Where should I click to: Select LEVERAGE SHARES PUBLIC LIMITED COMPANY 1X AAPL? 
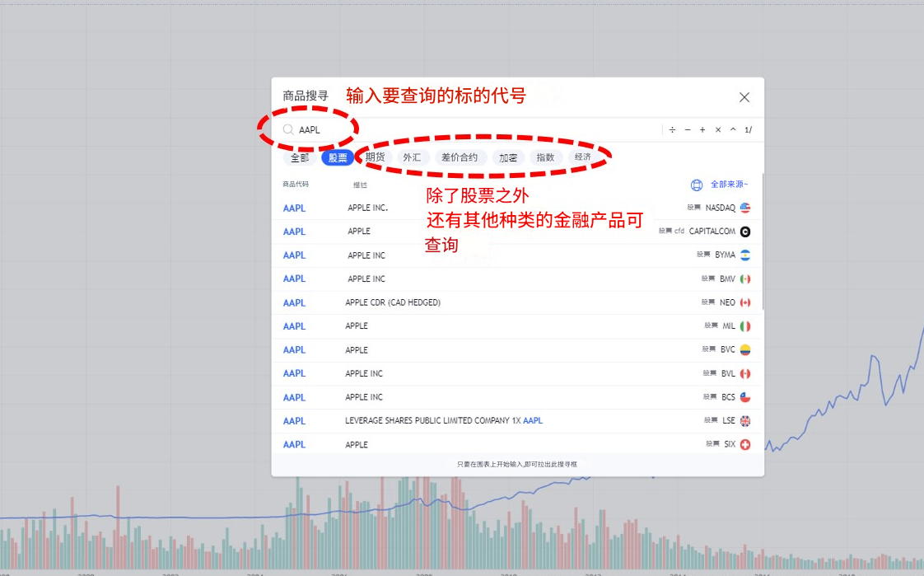[x=517, y=421]
